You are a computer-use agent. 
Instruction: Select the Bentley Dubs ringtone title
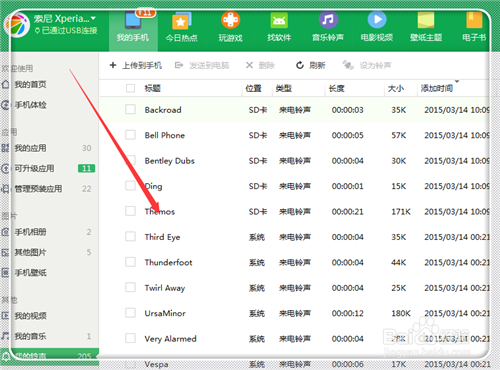point(170,161)
